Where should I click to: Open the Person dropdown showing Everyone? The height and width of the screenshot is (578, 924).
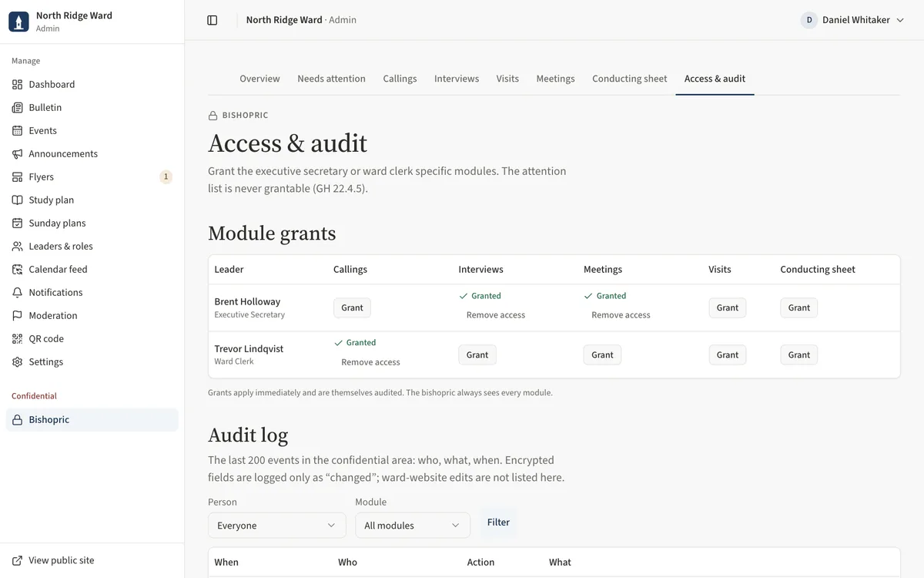coord(276,525)
